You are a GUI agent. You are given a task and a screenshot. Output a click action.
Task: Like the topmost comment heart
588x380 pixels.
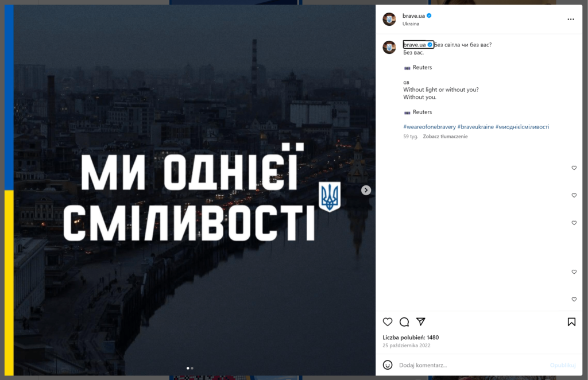[x=574, y=168]
